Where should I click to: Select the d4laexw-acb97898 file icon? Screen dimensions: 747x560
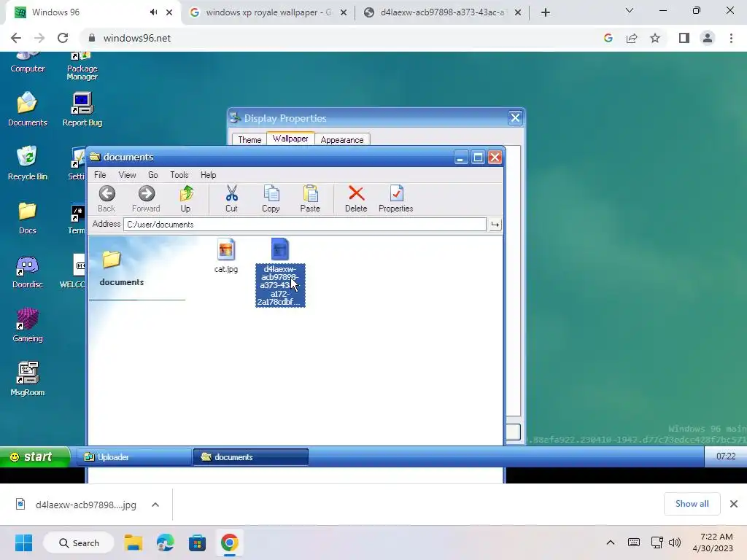coord(279,249)
